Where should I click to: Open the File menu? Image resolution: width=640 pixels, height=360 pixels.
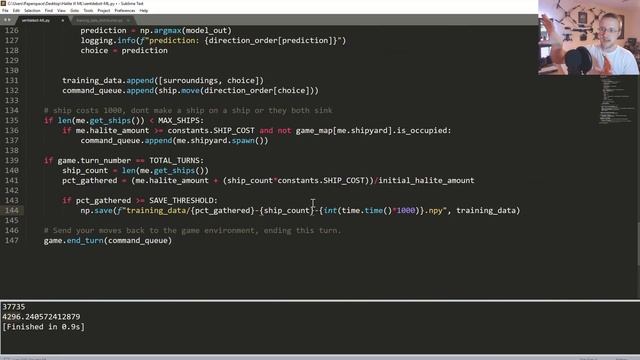tap(5, 11)
